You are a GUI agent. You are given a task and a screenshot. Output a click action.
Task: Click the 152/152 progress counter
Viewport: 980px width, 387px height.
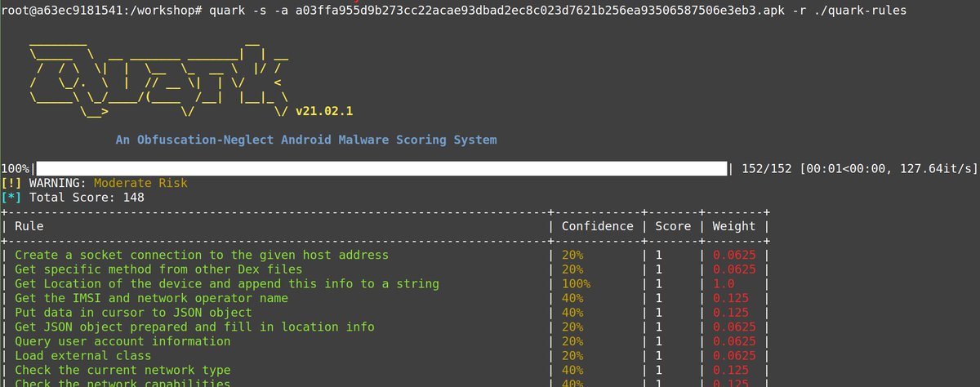click(x=768, y=169)
